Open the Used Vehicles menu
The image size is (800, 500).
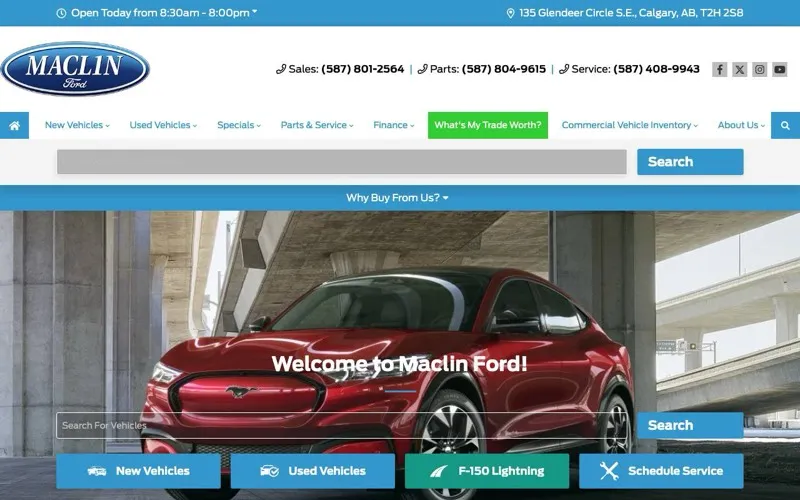163,125
